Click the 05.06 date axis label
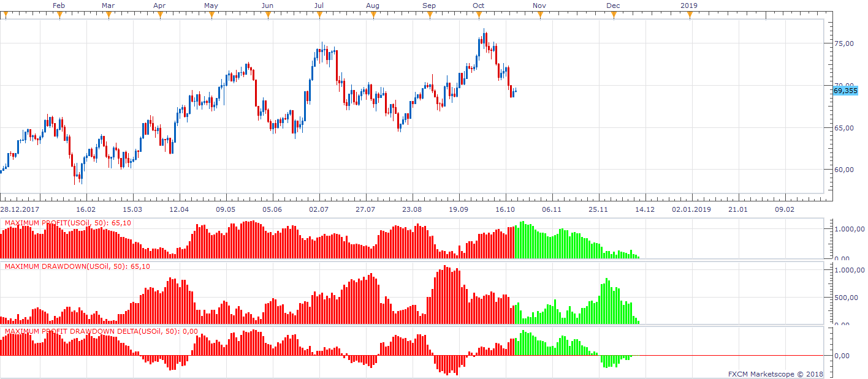 [x=272, y=209]
